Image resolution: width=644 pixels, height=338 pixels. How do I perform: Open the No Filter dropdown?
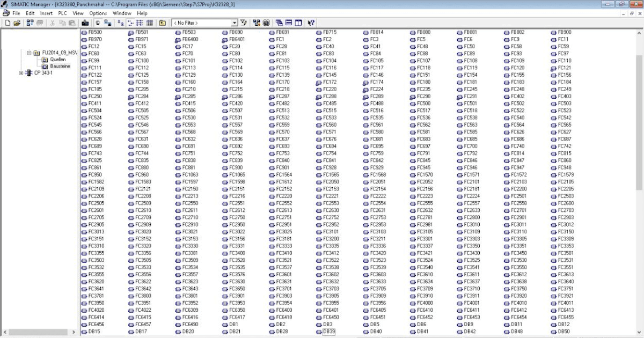click(234, 23)
